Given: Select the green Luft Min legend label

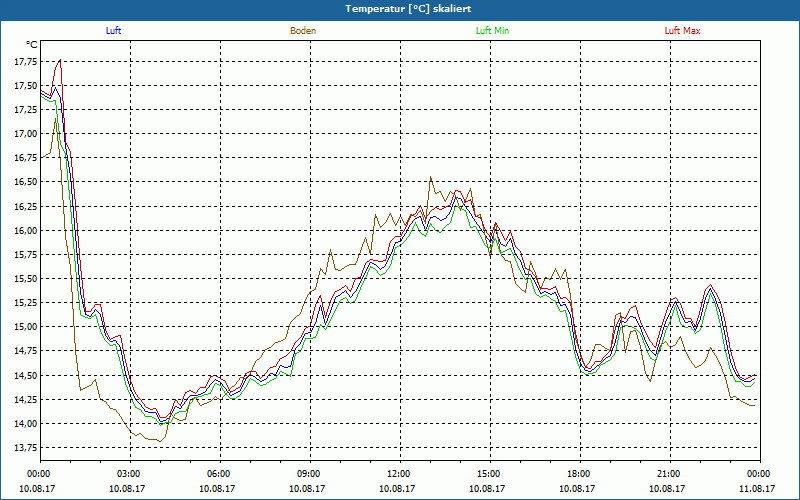Looking at the screenshot, I should tap(492, 31).
